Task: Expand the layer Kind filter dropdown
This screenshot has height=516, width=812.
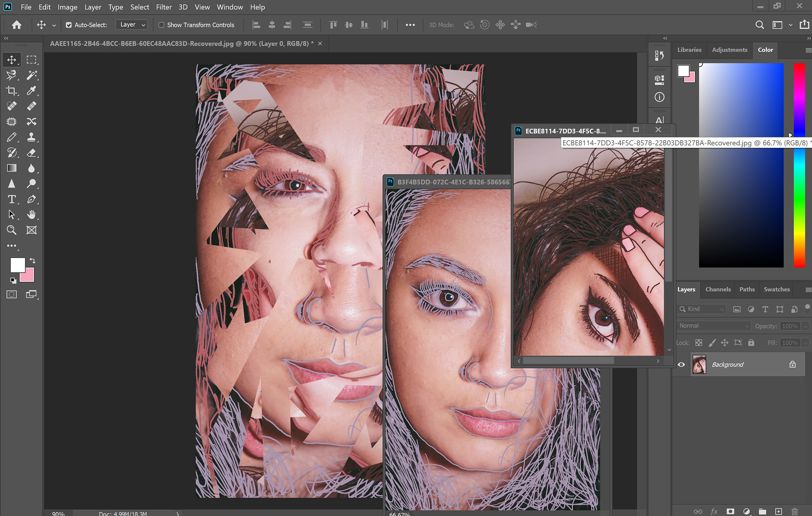Action: [x=702, y=309]
